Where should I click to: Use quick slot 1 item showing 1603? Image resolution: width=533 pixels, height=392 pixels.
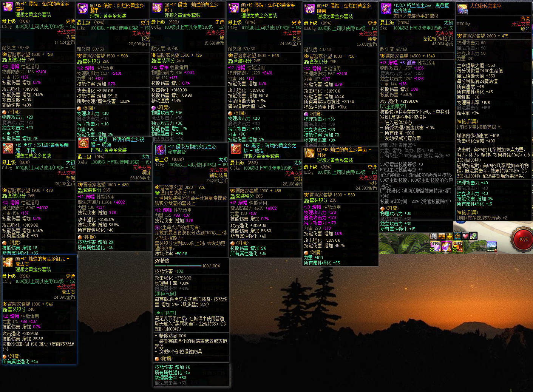click(435, 246)
